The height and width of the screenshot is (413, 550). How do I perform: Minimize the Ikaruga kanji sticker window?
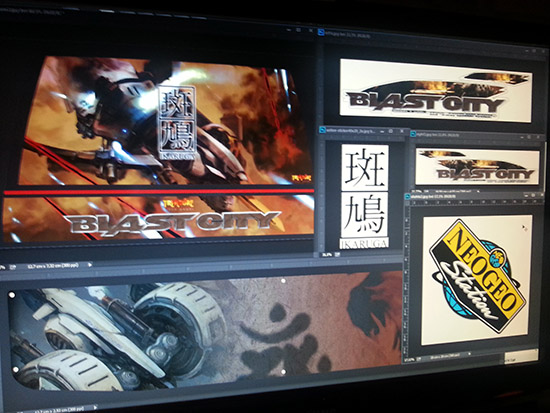click(382, 131)
